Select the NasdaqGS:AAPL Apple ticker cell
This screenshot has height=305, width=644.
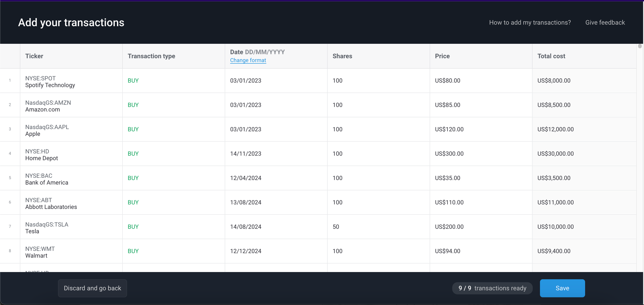pyautogui.click(x=71, y=129)
